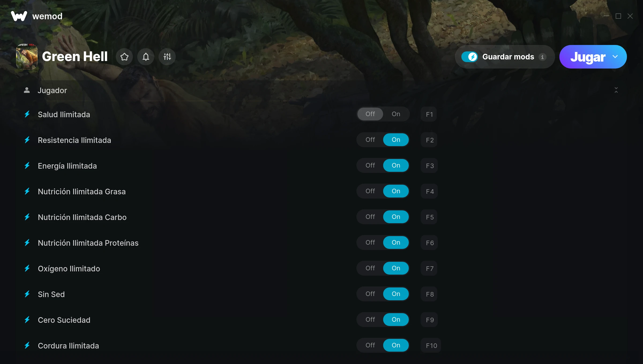Viewport: 643px width, 364px height.
Task: Collapse the Jugador section
Action: pos(616,90)
